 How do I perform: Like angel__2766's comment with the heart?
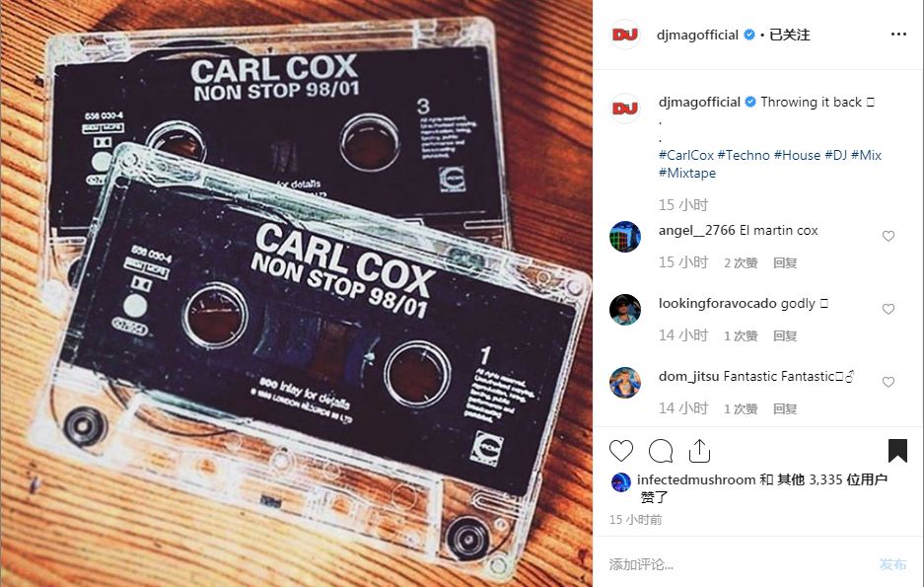888,236
